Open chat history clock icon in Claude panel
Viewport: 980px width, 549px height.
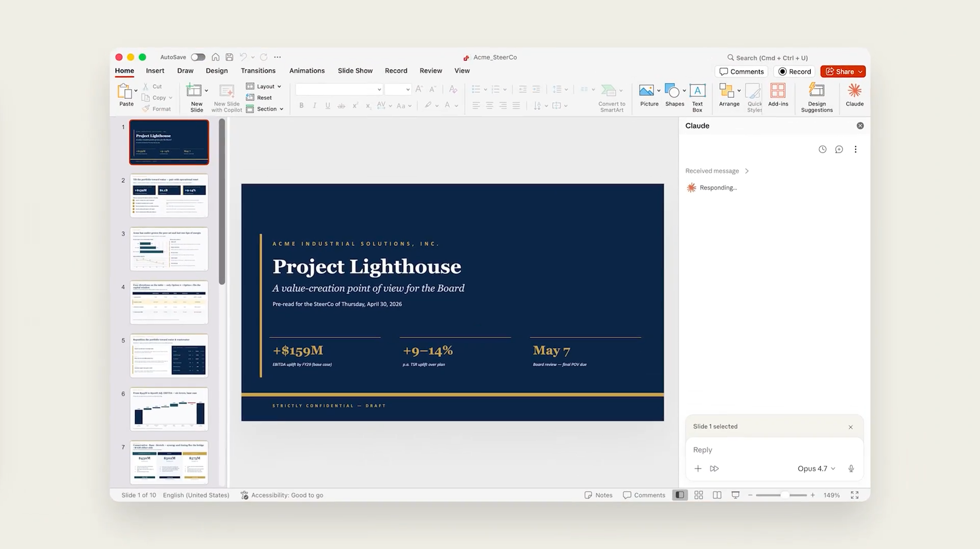[x=822, y=149]
